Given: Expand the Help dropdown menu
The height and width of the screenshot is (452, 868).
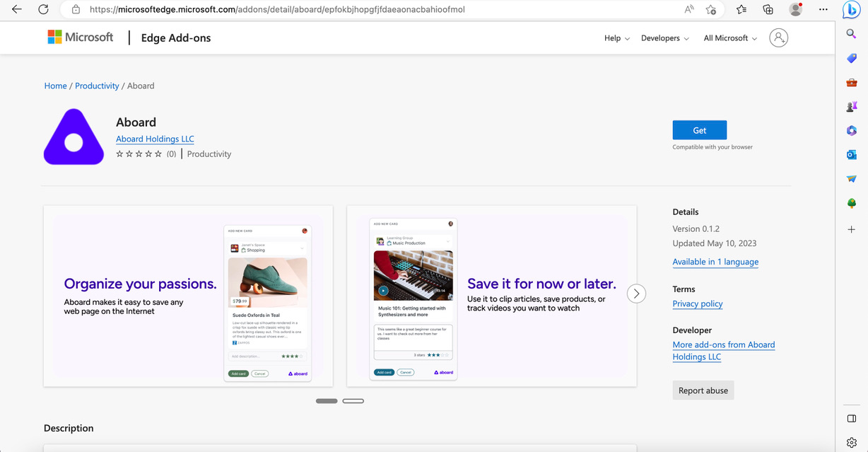Looking at the screenshot, I should (x=616, y=38).
